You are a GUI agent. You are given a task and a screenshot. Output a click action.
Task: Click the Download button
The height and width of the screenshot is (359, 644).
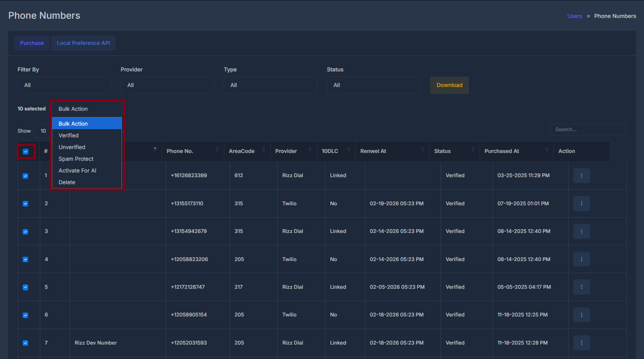(449, 85)
